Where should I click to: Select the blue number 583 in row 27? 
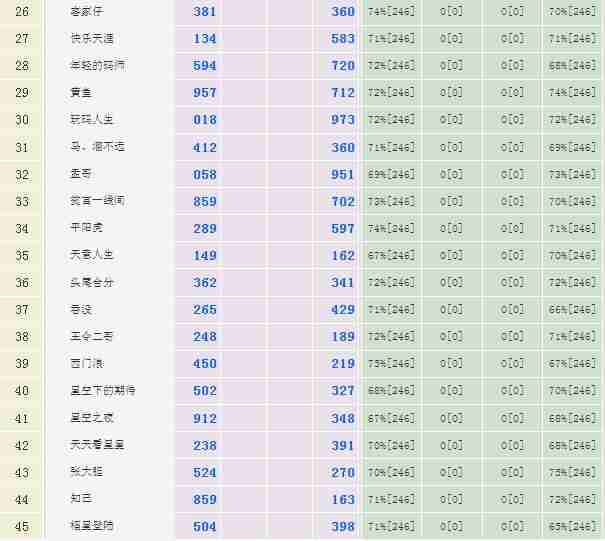(343, 39)
